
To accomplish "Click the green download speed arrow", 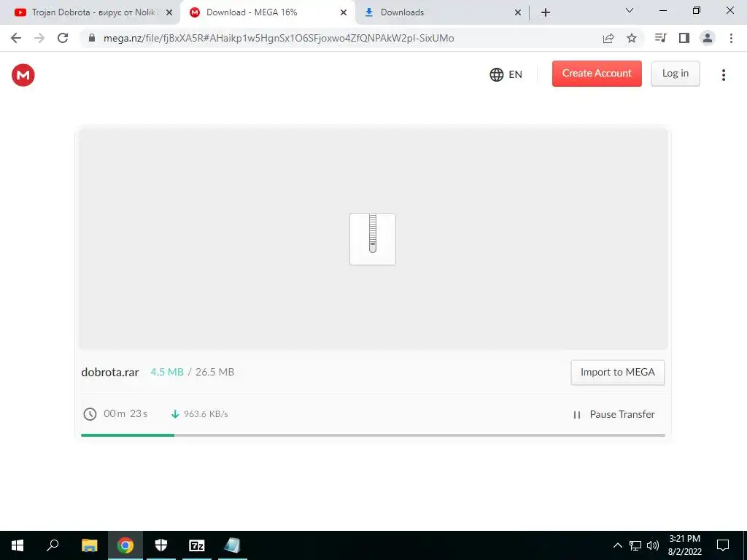I will point(175,414).
